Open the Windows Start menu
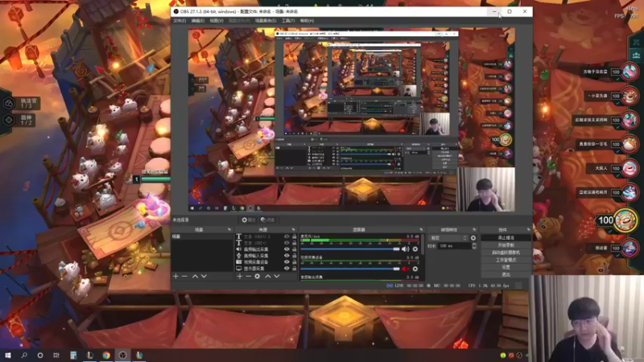Viewport: 644px width, 362px height. coord(8,355)
